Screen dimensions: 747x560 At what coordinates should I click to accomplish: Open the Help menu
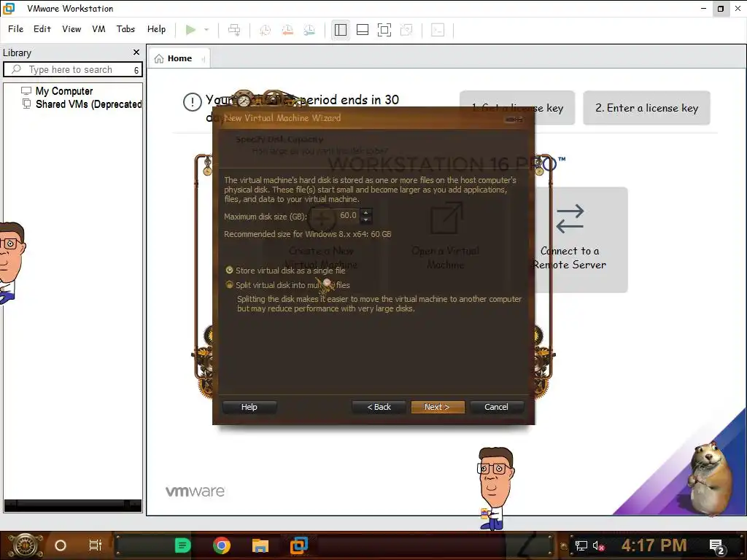(x=156, y=29)
